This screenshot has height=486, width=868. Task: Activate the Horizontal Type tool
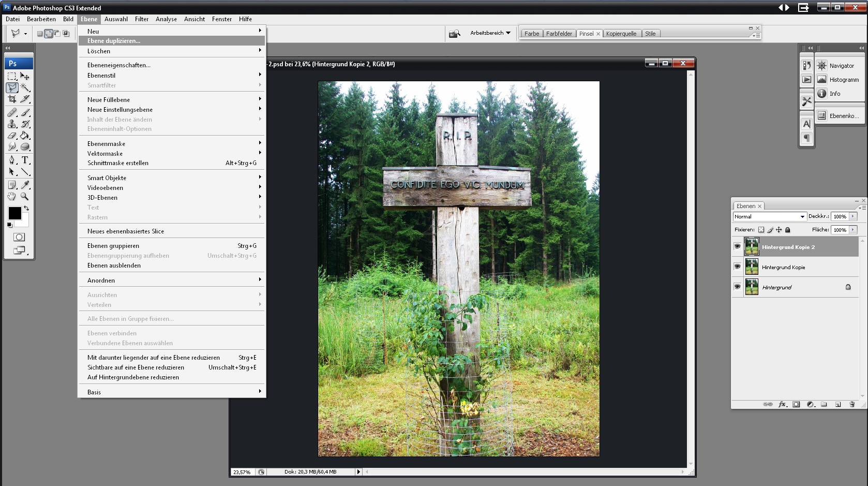click(x=25, y=160)
